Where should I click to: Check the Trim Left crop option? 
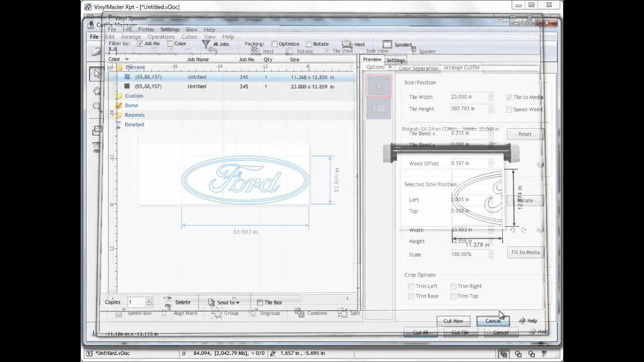[x=412, y=286]
